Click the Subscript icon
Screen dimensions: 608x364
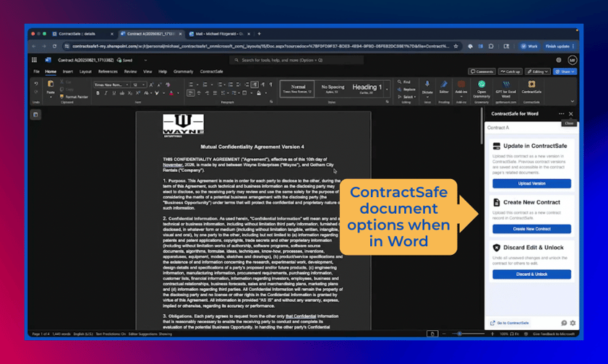tap(130, 93)
